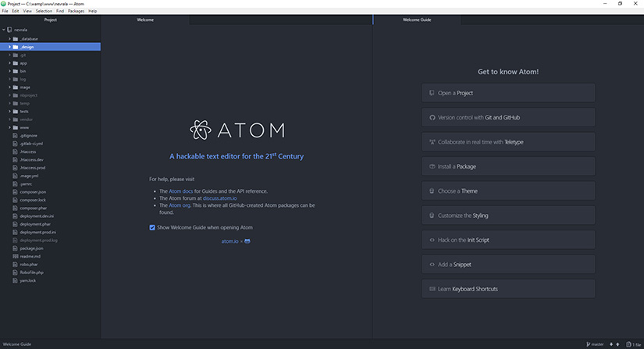644x349 pixels.
Task: Follow the Atom docs link
Action: pyautogui.click(x=181, y=191)
